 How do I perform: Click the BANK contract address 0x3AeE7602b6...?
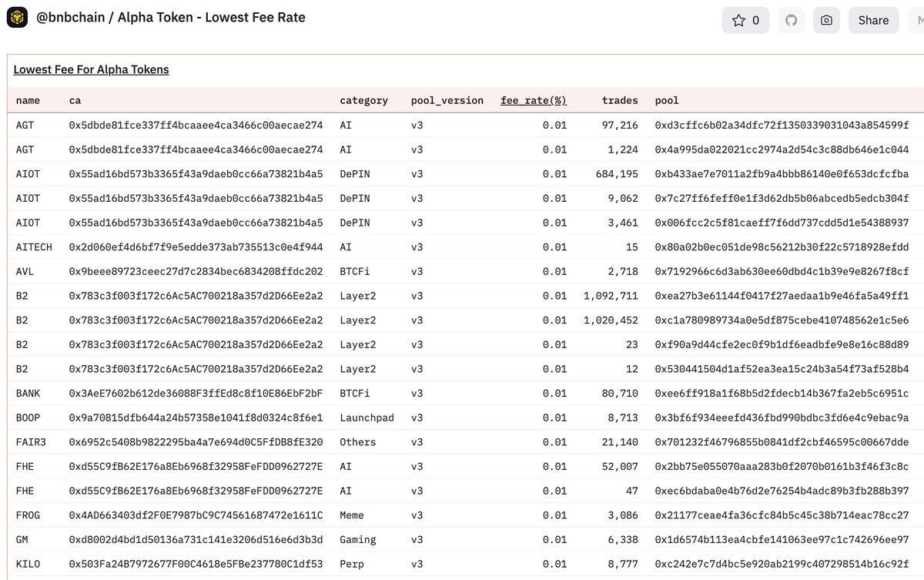coord(196,394)
